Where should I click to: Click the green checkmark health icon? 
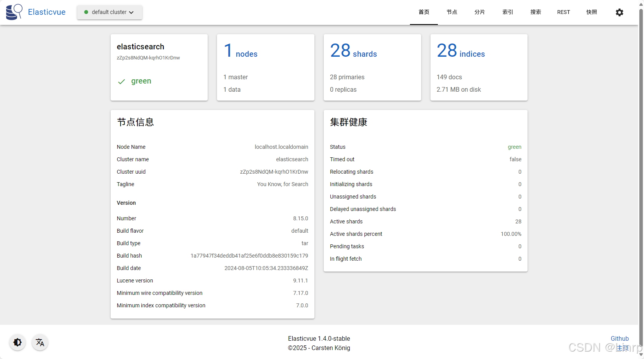coord(122,82)
